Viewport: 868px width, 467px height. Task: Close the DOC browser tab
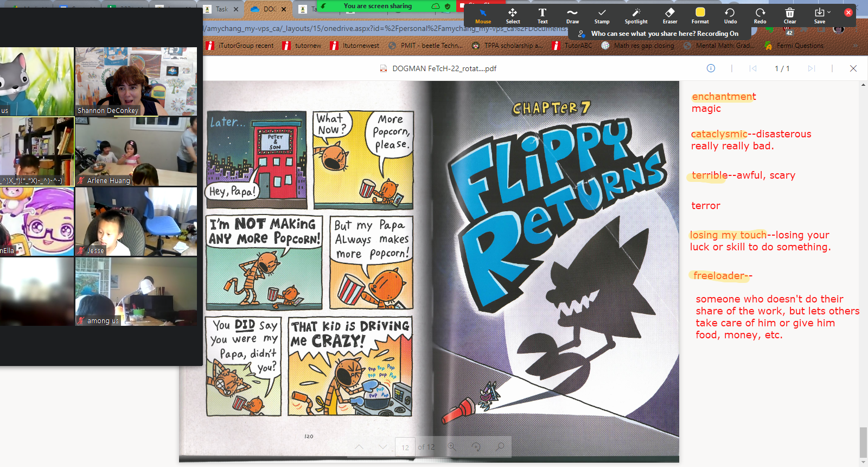(284, 9)
